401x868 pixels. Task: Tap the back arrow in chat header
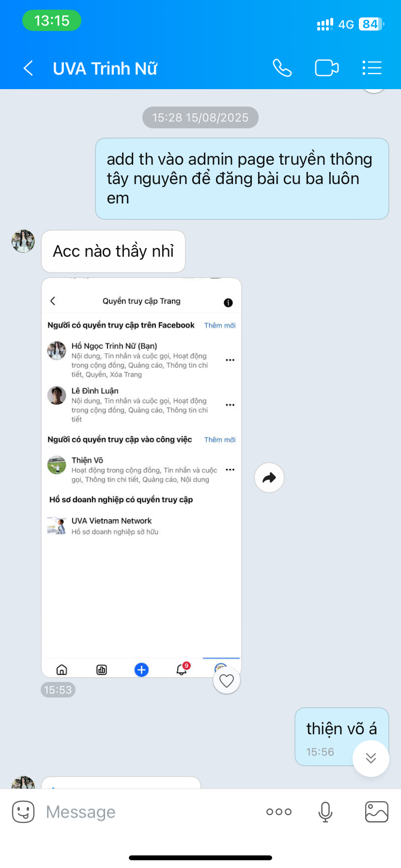click(28, 68)
